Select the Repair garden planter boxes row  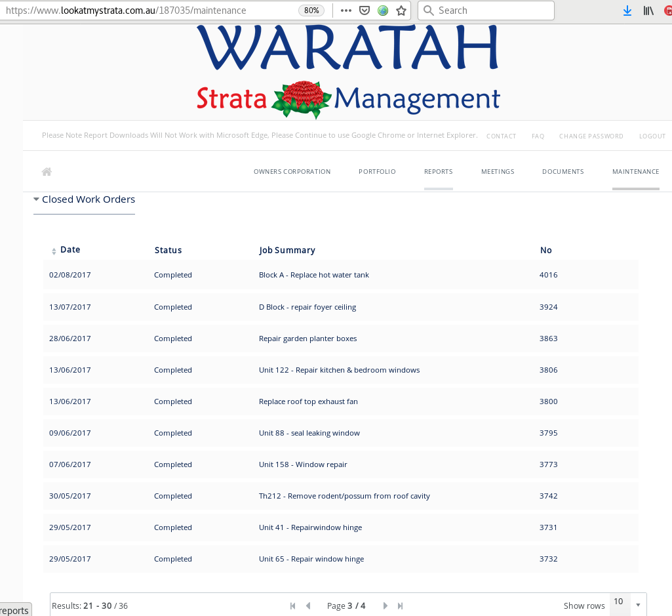point(341,339)
